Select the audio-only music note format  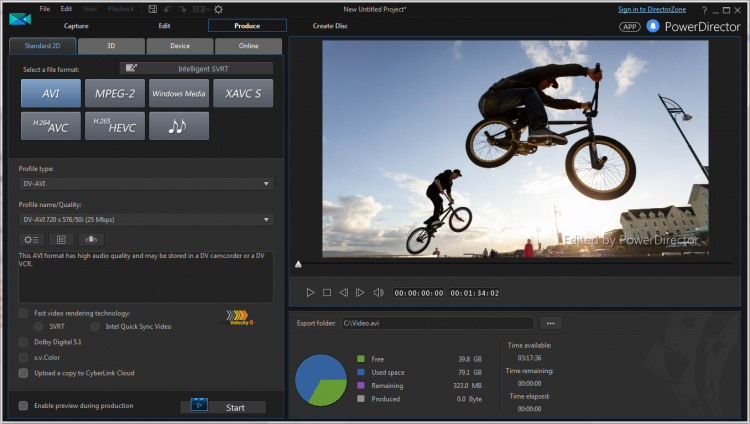[179, 126]
